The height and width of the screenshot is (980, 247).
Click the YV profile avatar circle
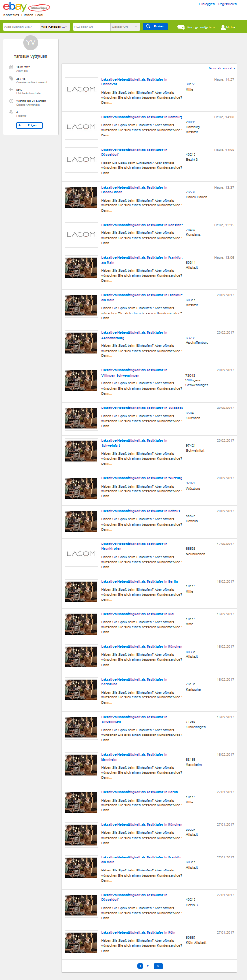click(31, 43)
